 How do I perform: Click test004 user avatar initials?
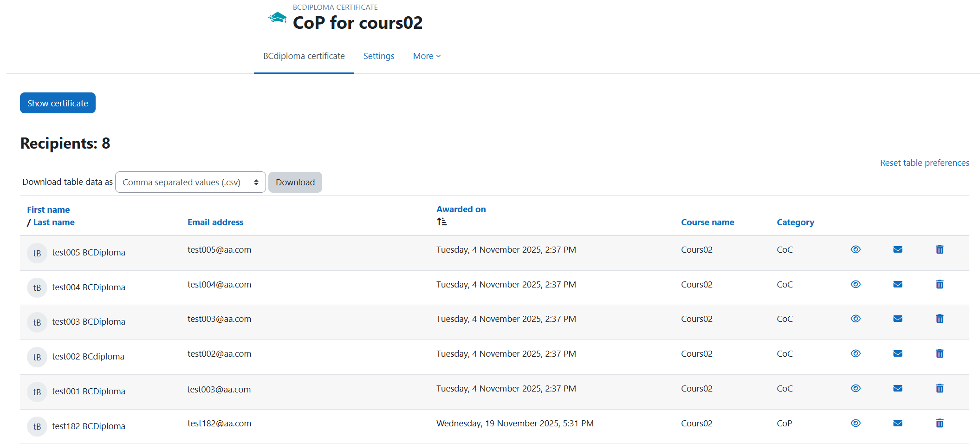pos(37,288)
